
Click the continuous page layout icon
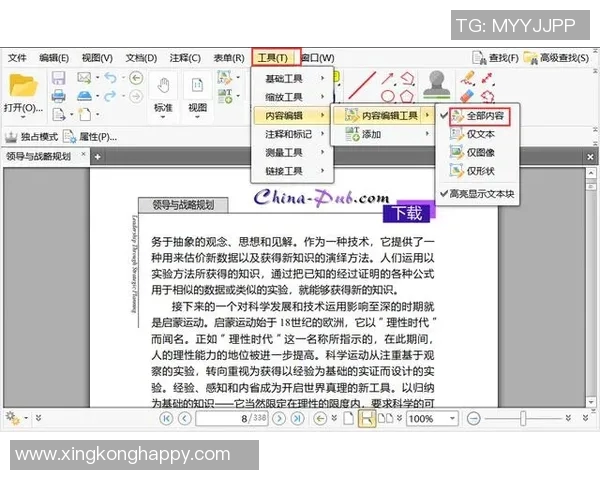pyautogui.click(x=366, y=418)
